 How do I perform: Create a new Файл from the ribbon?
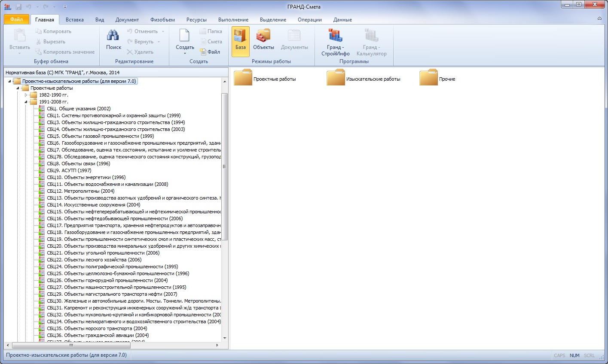click(x=210, y=52)
